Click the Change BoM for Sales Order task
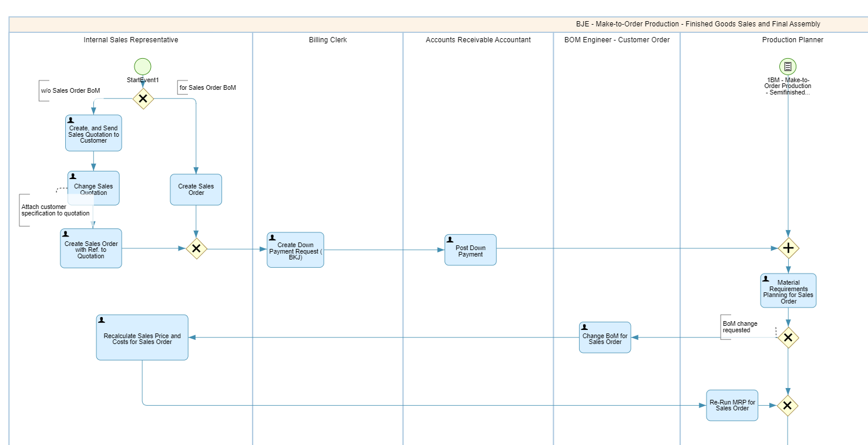 tap(605, 338)
